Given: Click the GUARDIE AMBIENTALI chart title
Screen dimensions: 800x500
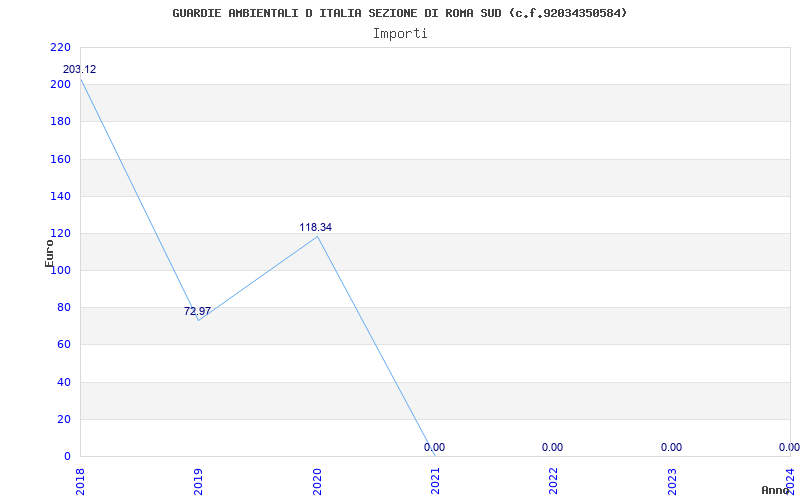Looking at the screenshot, I should [400, 13].
